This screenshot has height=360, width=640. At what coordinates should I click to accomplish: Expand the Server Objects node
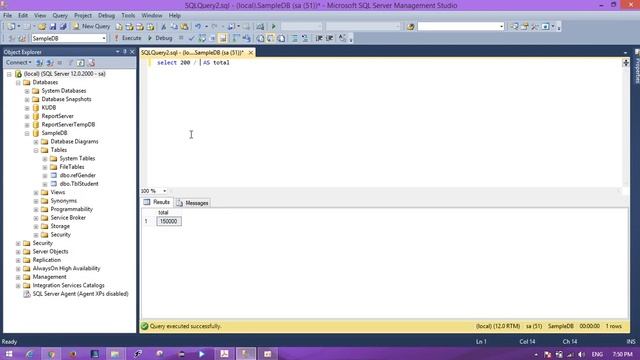(x=18, y=252)
